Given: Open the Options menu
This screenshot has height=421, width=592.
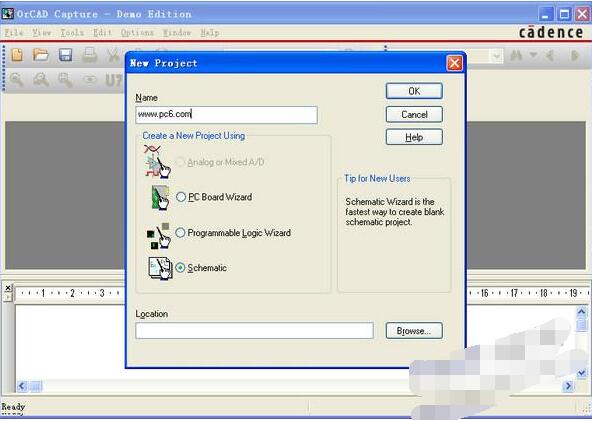Looking at the screenshot, I should 137,33.
